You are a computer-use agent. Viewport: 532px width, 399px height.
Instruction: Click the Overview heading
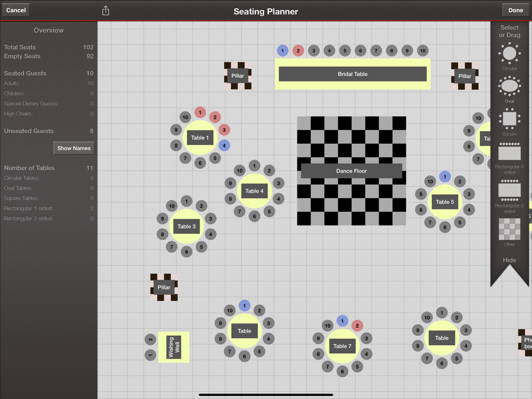point(48,30)
